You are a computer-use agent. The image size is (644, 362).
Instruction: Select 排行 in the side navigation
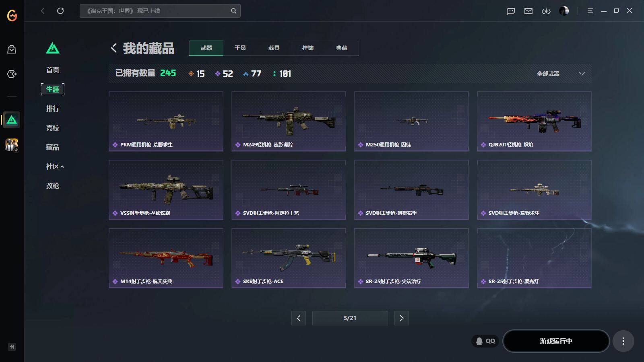tap(53, 109)
